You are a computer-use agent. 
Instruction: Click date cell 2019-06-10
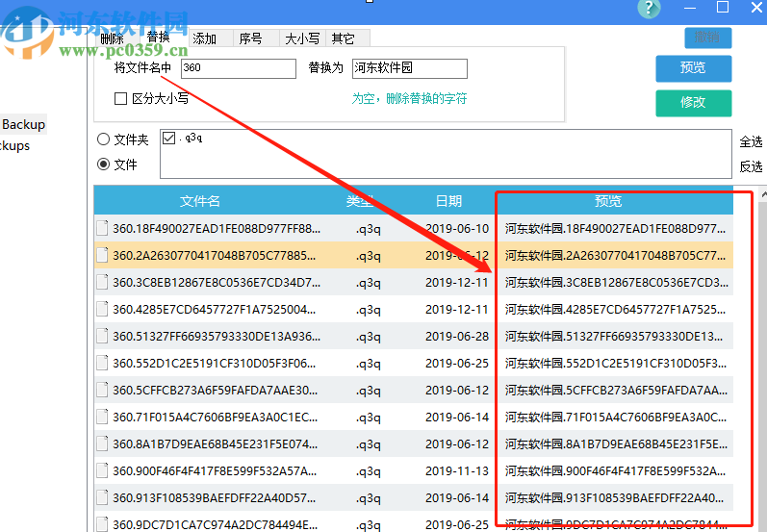pos(457,228)
